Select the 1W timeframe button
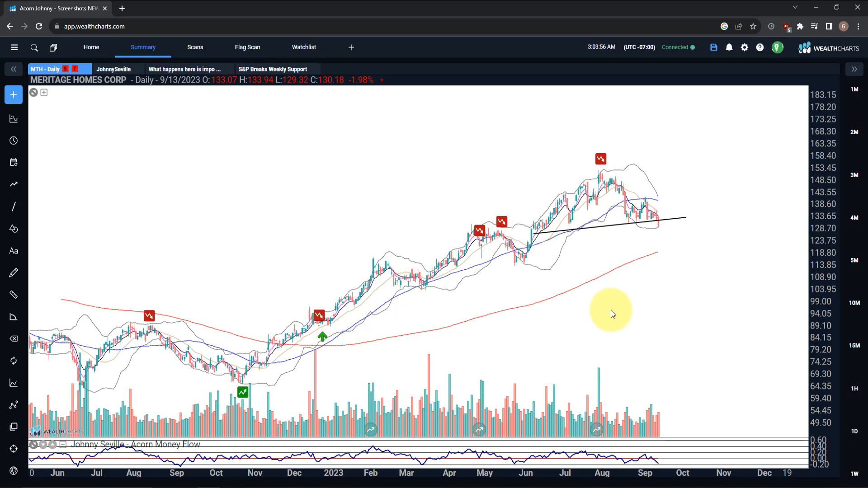The width and height of the screenshot is (868, 488). pos(854,474)
